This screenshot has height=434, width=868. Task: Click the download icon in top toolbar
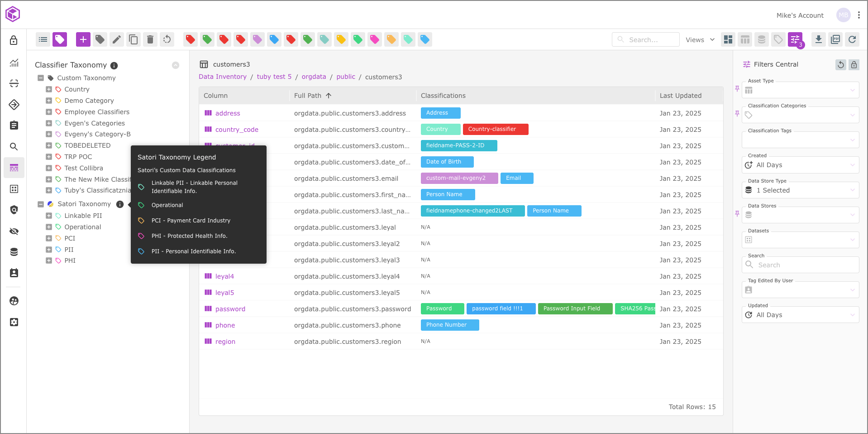point(819,39)
